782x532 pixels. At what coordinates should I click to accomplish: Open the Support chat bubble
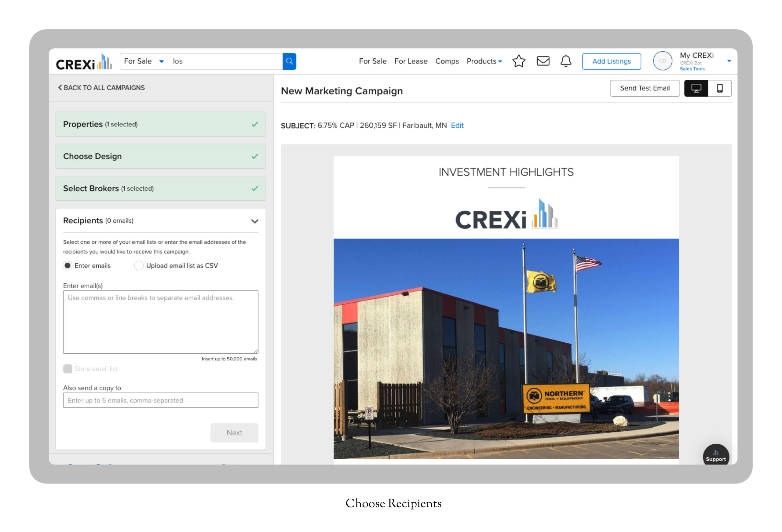715,456
